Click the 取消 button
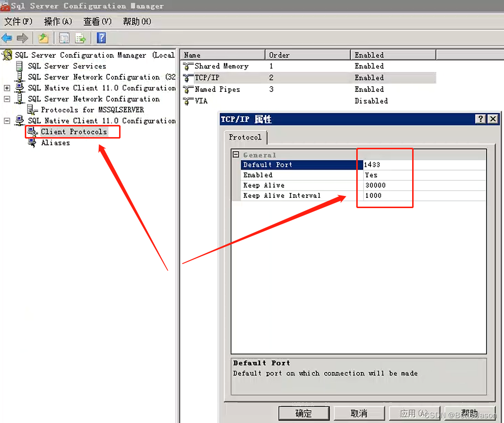Viewport: 504px width, 423px height. (359, 413)
